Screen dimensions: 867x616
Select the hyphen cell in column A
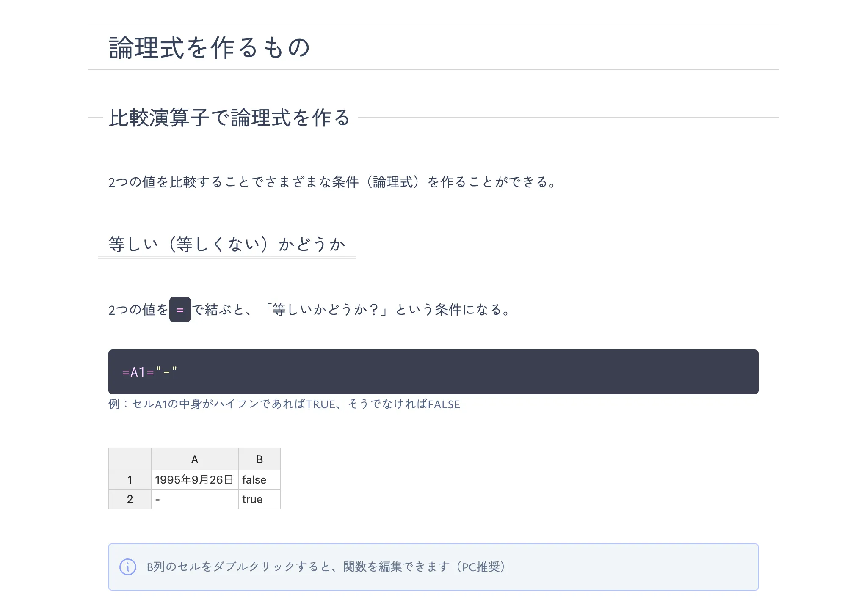[194, 499]
